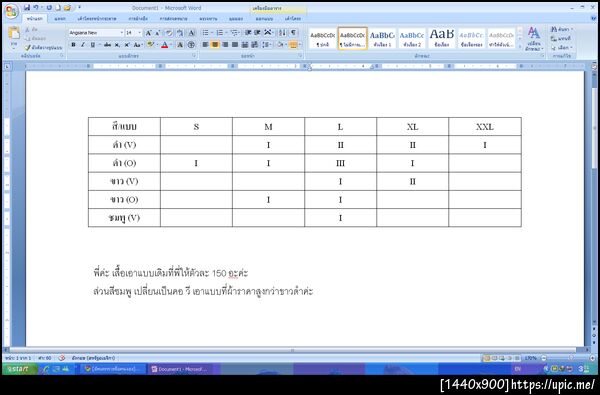Open the References ribbon tab
The image size is (600, 395).
tap(138, 18)
